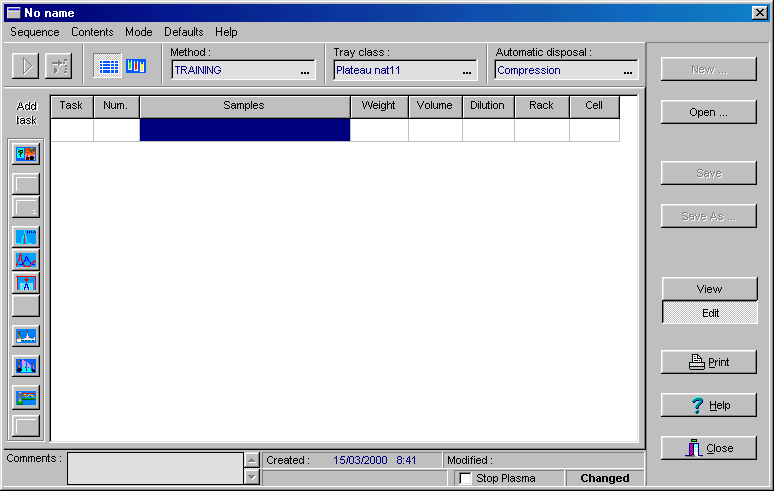Open the Defaults menu

point(184,32)
